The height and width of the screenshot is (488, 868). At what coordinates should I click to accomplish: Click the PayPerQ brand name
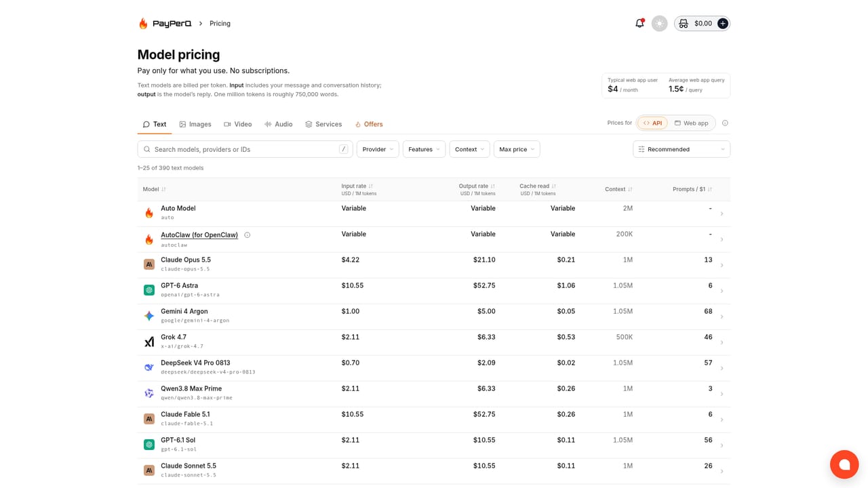172,24
